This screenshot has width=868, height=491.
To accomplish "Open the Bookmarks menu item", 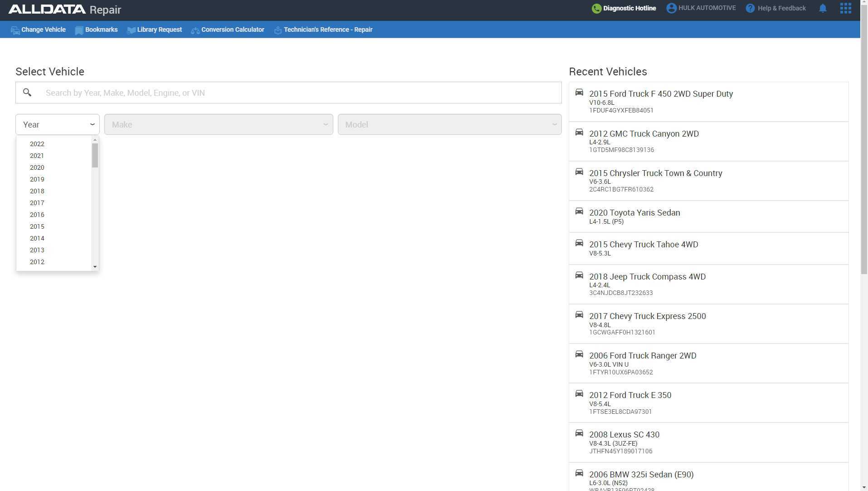I will (x=96, y=30).
